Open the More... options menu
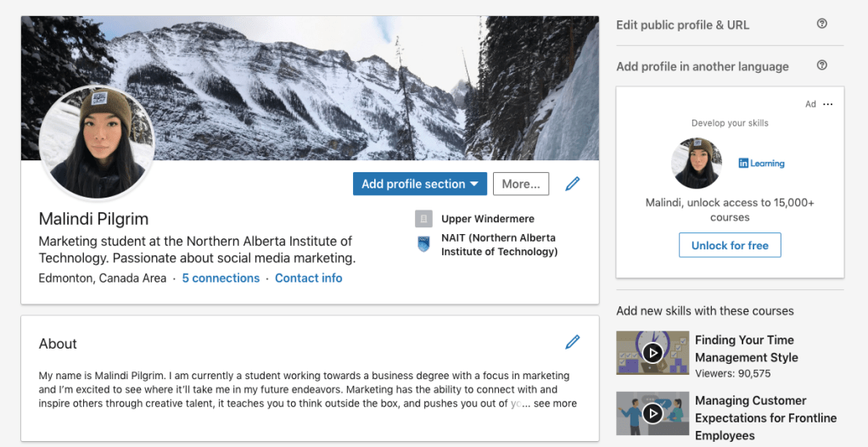This screenshot has height=447, width=868. (521, 184)
